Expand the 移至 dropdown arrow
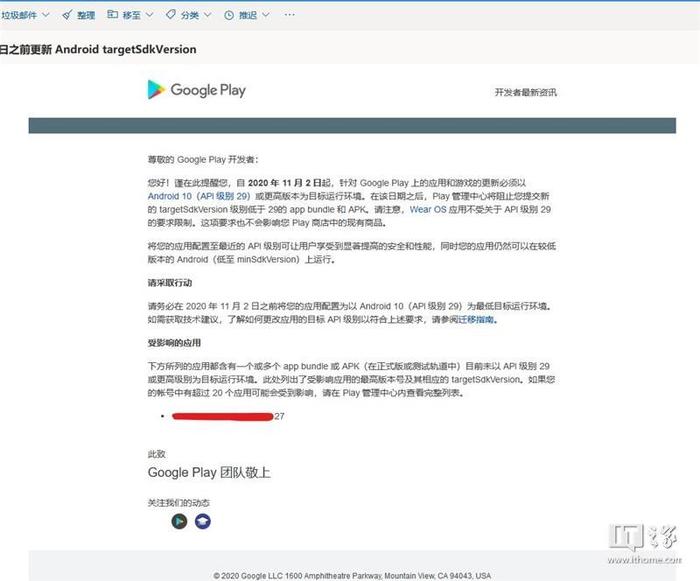 [150, 15]
